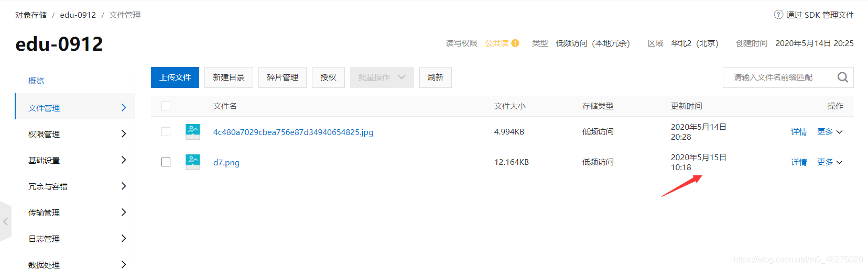The image size is (868, 269).
Task: Go to edu-0912 in the breadcrumb
Action: (x=78, y=15)
